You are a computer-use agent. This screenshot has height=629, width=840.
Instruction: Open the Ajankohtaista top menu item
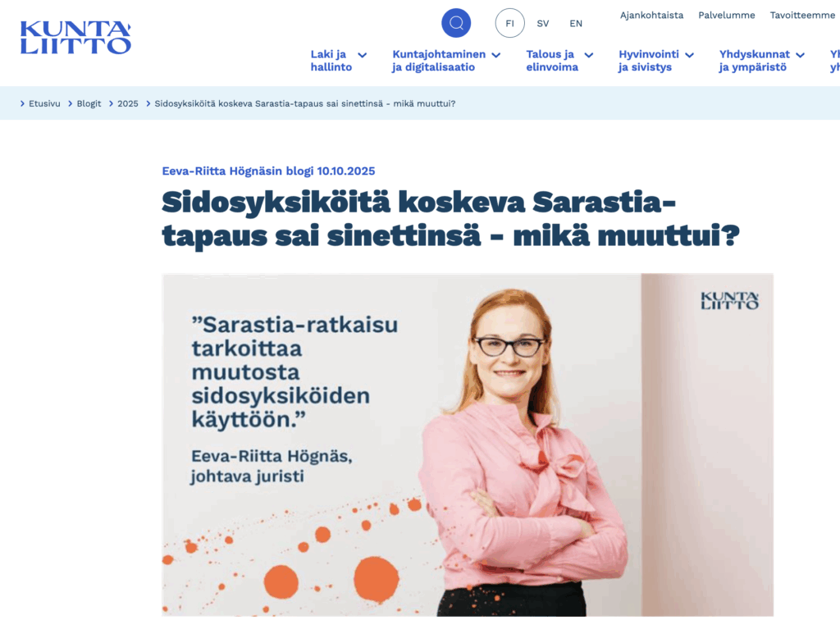(x=651, y=15)
